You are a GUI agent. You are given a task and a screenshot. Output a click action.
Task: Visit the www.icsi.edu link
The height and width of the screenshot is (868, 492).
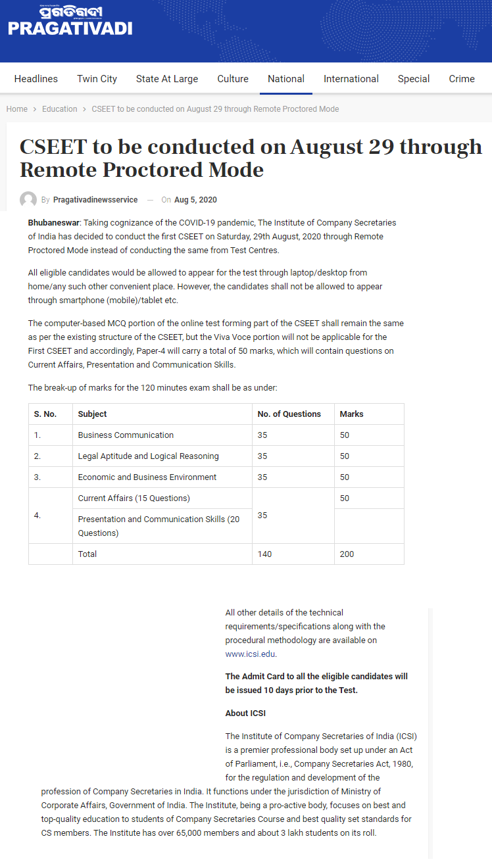[250, 654]
